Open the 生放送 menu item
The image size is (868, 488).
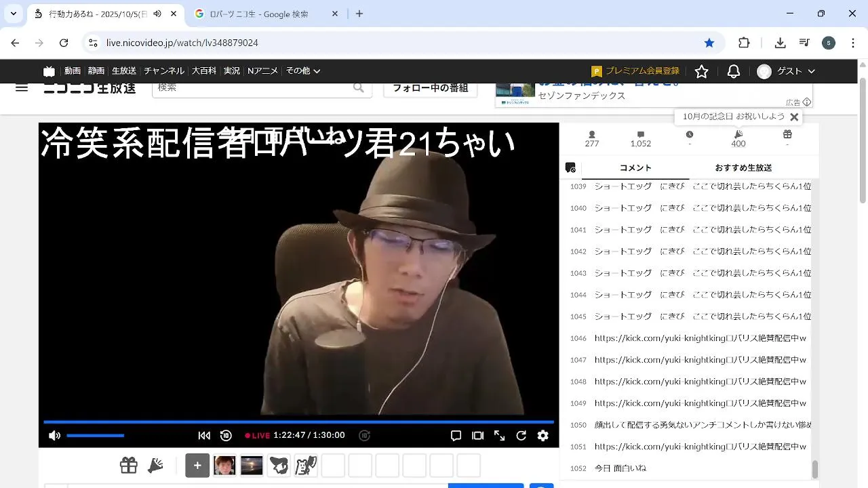(124, 71)
